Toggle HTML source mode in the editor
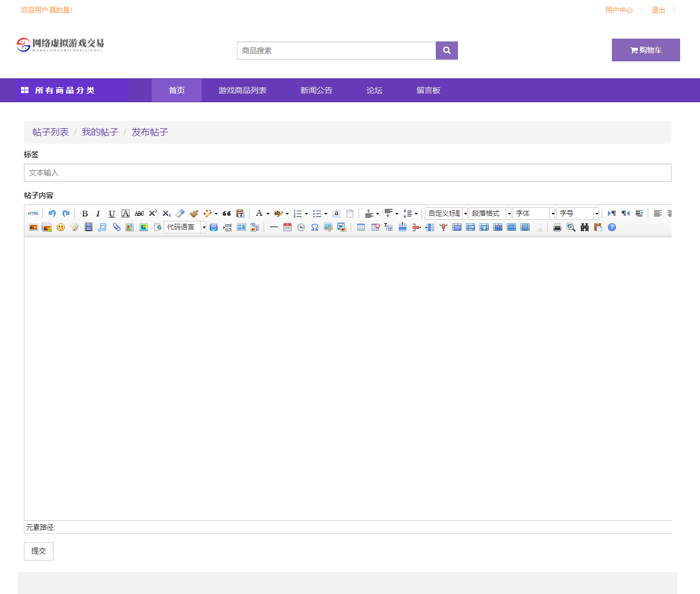This screenshot has width=700, height=594. tap(34, 214)
